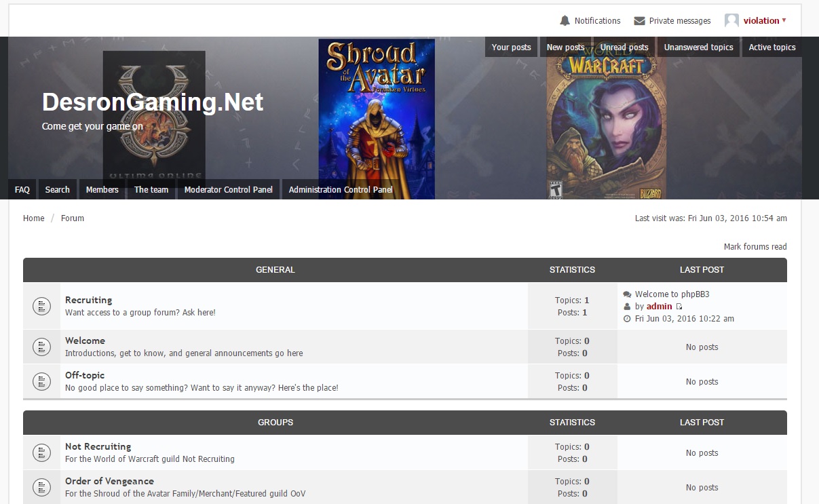This screenshot has height=504, width=819.
Task: Open the FAQ page
Action: 22,190
